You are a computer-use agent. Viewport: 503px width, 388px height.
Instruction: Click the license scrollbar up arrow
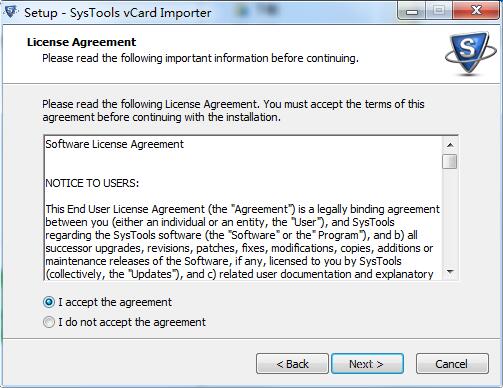[450, 145]
